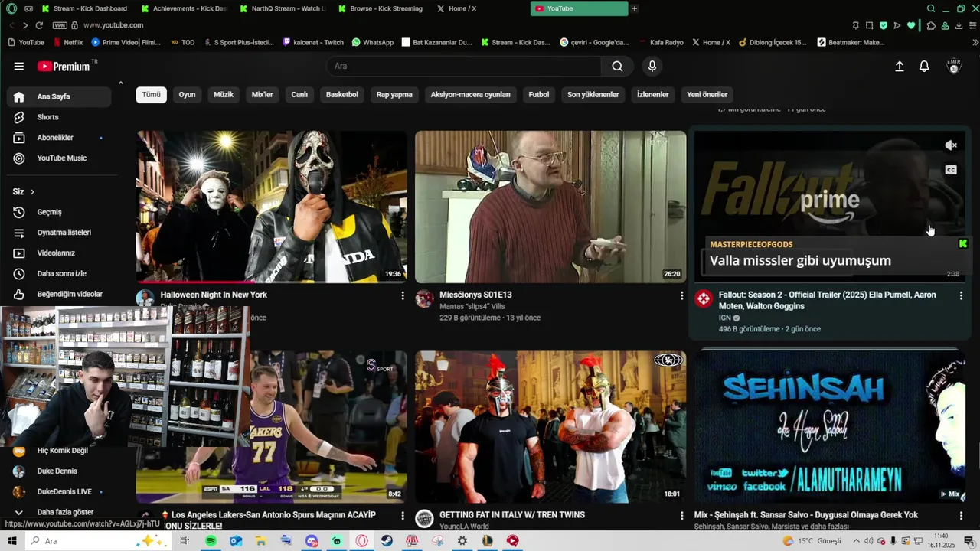
Task: Open Windows Start menu
Action: pyautogui.click(x=11, y=541)
